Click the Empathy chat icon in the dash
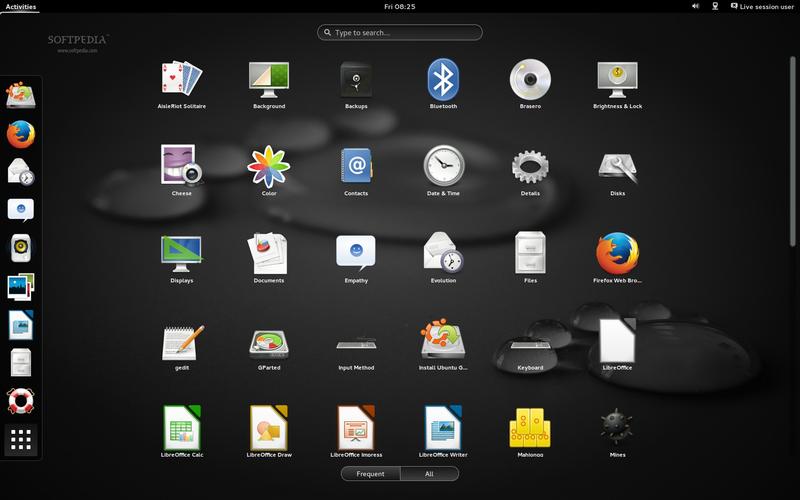 pyautogui.click(x=21, y=210)
